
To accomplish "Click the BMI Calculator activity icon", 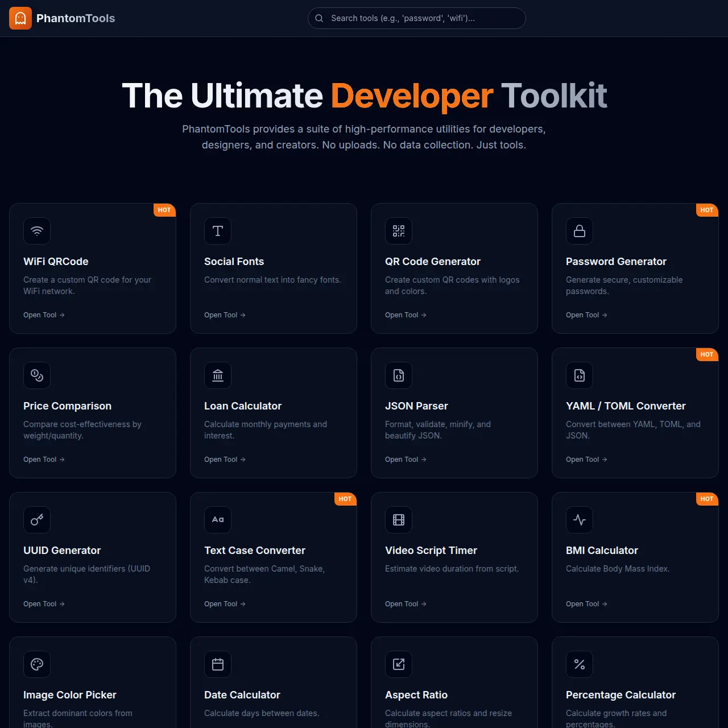I will tap(580, 520).
